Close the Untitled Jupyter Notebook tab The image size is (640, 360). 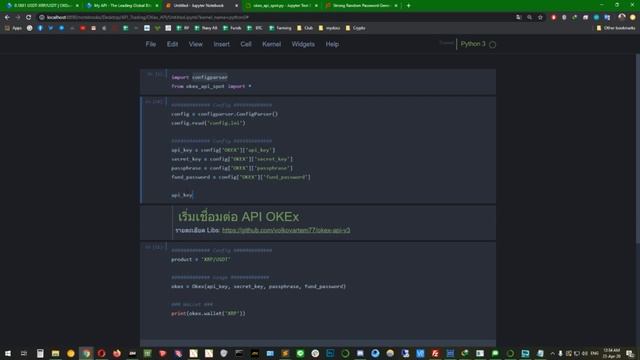pyautogui.click(x=236, y=6)
